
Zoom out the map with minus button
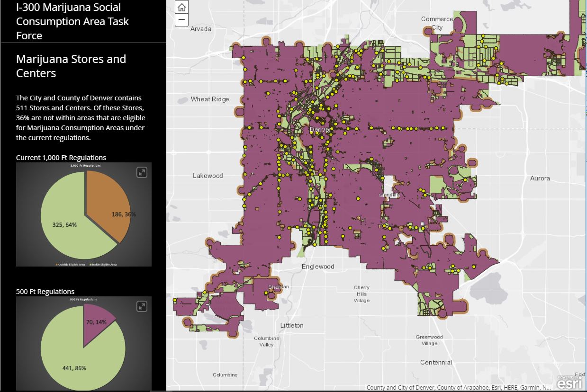point(182,20)
